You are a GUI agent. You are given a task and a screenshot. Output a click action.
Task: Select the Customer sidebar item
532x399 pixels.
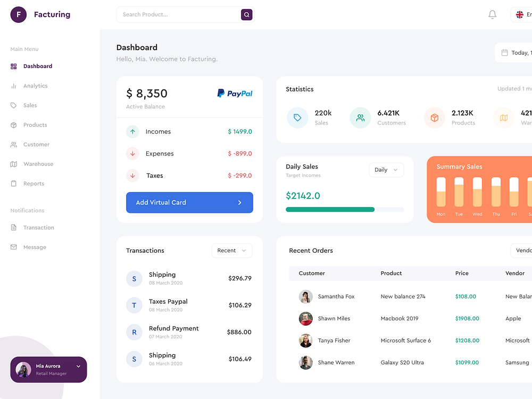point(35,144)
